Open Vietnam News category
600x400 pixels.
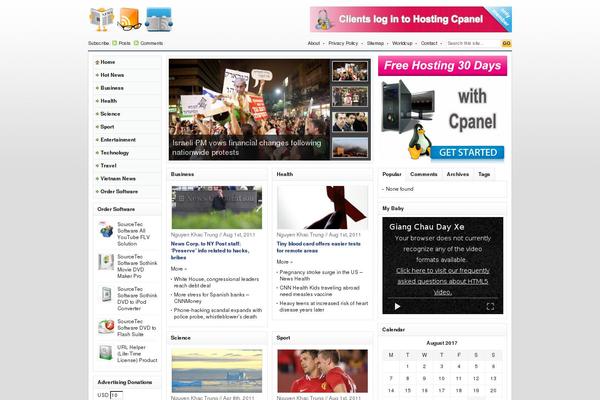[118, 179]
